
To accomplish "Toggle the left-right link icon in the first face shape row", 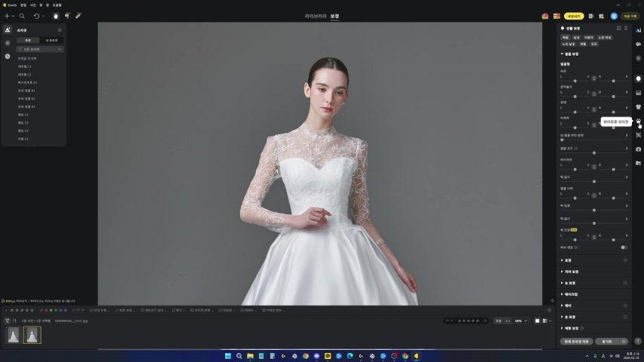I will (x=594, y=78).
